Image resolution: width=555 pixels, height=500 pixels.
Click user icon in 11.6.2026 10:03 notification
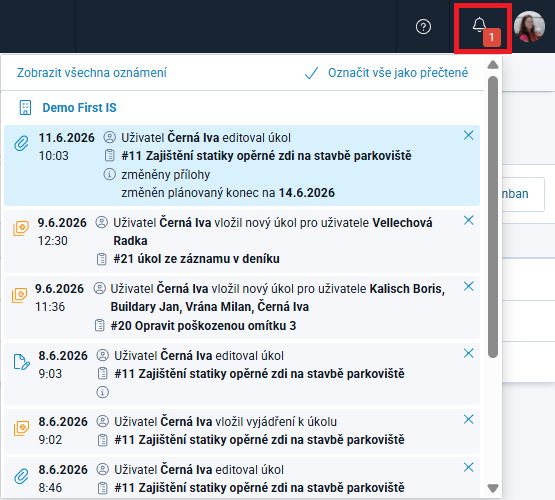tap(109, 137)
